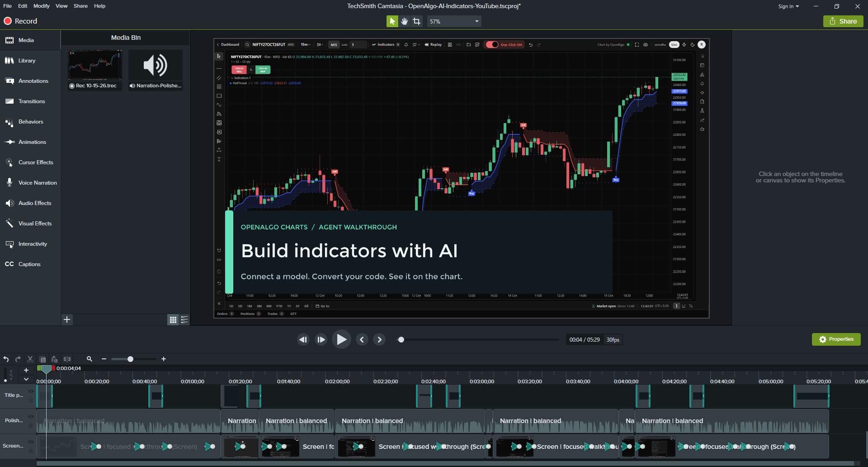Select the cursor Edit mode tool
Screen dimensions: 868x467
point(392,21)
